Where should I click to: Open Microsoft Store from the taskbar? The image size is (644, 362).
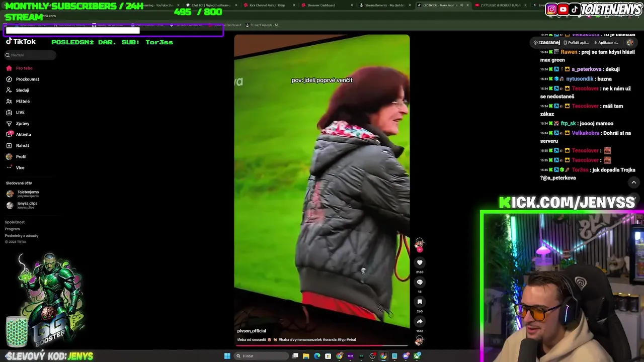click(328, 356)
